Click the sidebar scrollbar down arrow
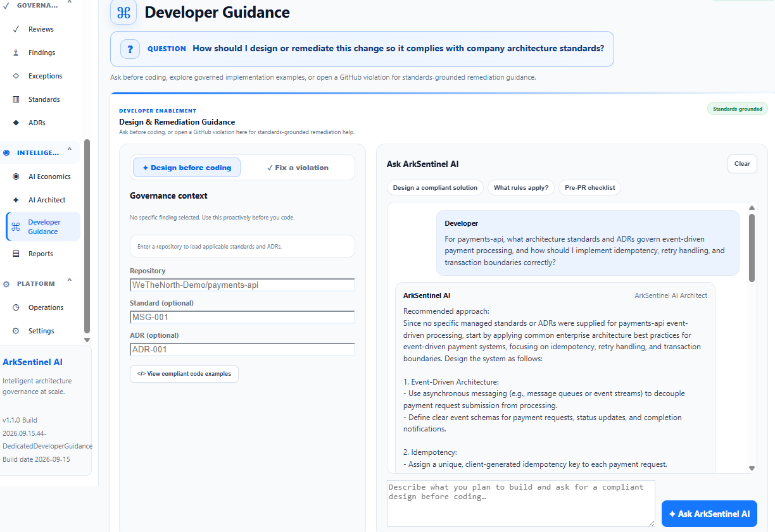 (87, 340)
